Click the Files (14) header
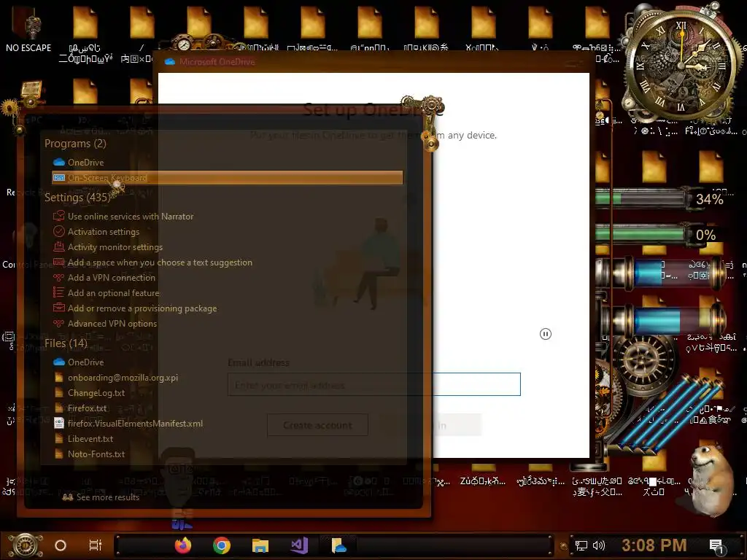Image resolution: width=747 pixels, height=560 pixels. tap(66, 343)
